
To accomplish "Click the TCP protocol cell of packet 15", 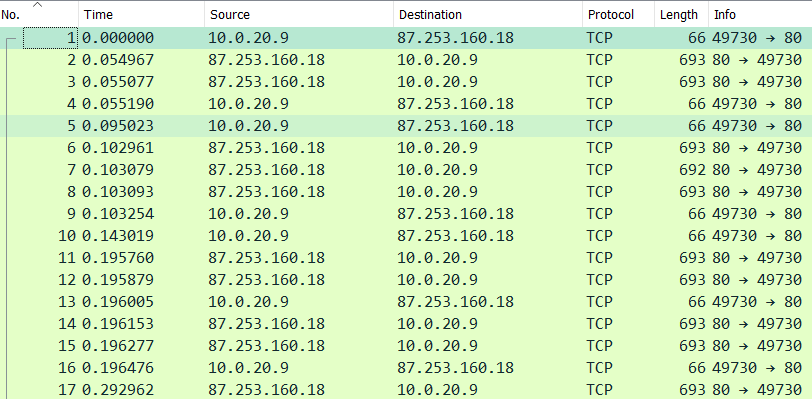I will [600, 346].
